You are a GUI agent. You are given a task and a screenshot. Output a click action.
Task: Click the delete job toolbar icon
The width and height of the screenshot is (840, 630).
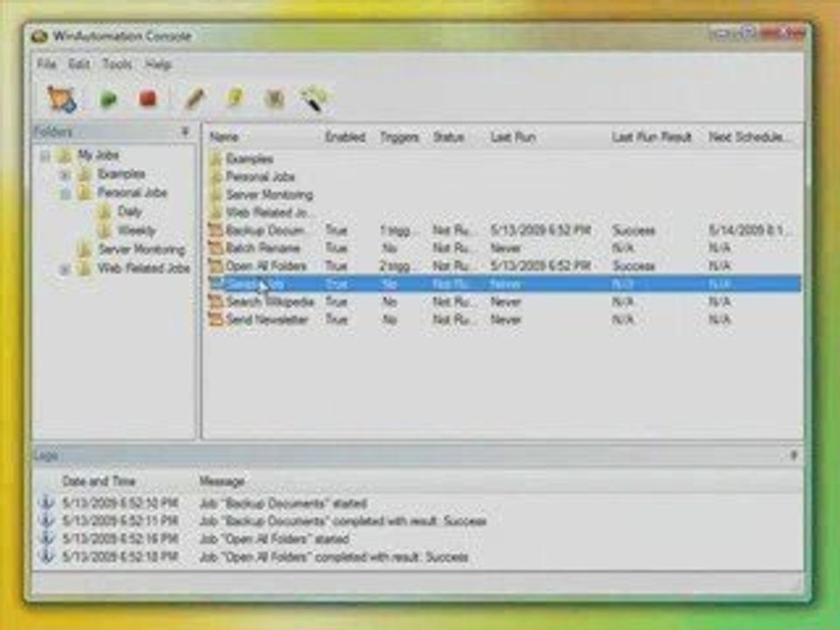click(274, 99)
